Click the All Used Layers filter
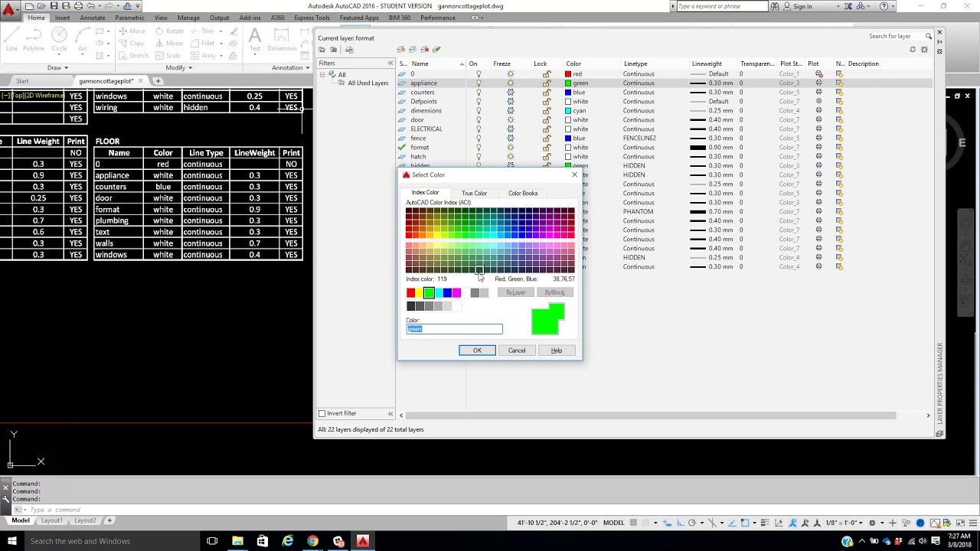Viewport: 980px width, 551px height. (368, 83)
